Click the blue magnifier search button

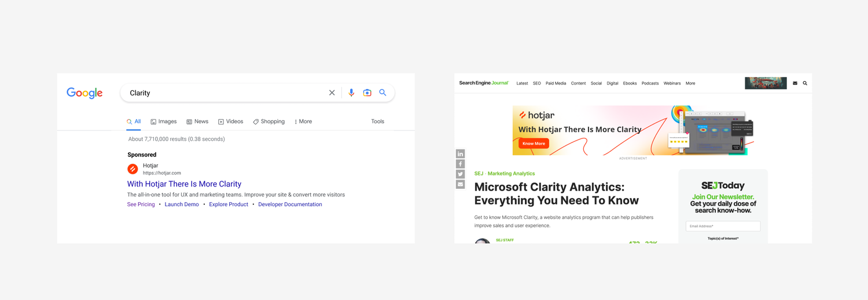[x=382, y=93]
